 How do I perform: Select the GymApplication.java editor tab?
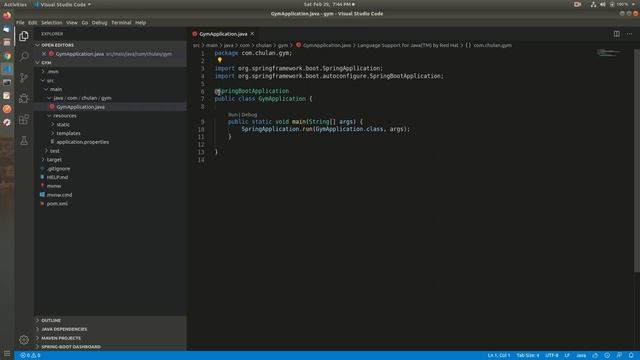pos(223,34)
